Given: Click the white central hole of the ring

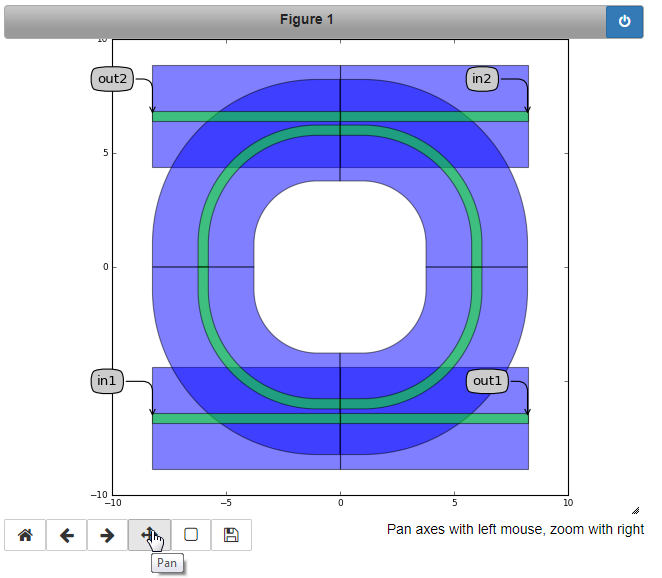Looking at the screenshot, I should click(x=340, y=267).
